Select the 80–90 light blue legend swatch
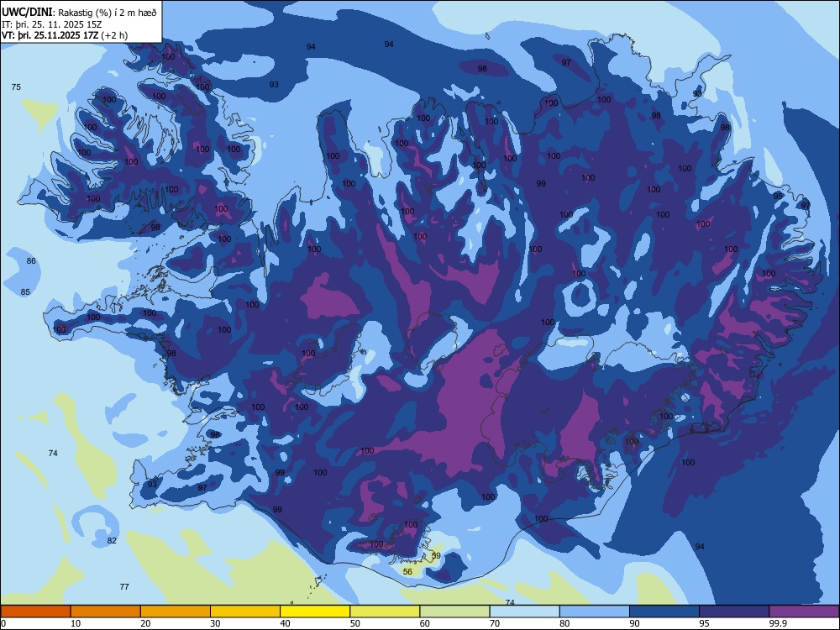 click(x=595, y=612)
